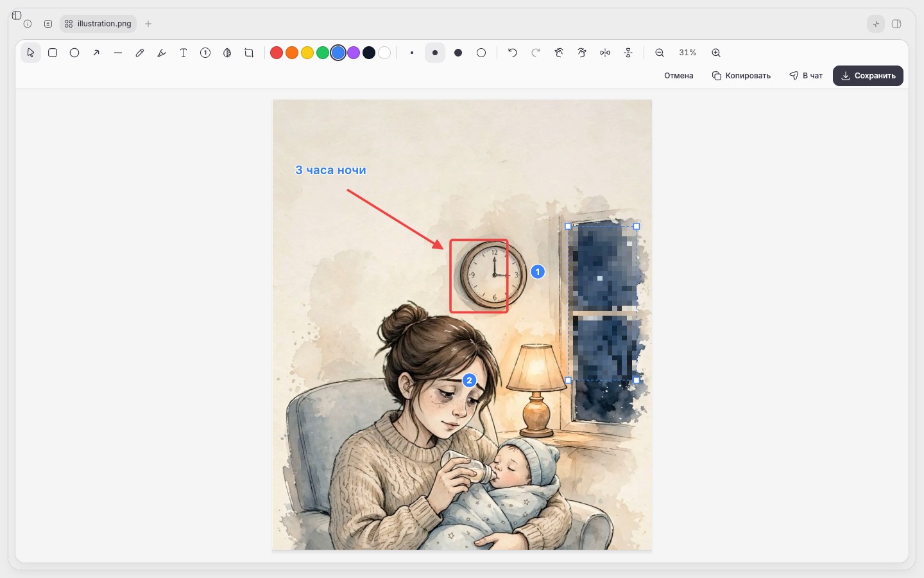Activate the highlighter marker tool
Screen dimensions: 924x578
(x=162, y=53)
